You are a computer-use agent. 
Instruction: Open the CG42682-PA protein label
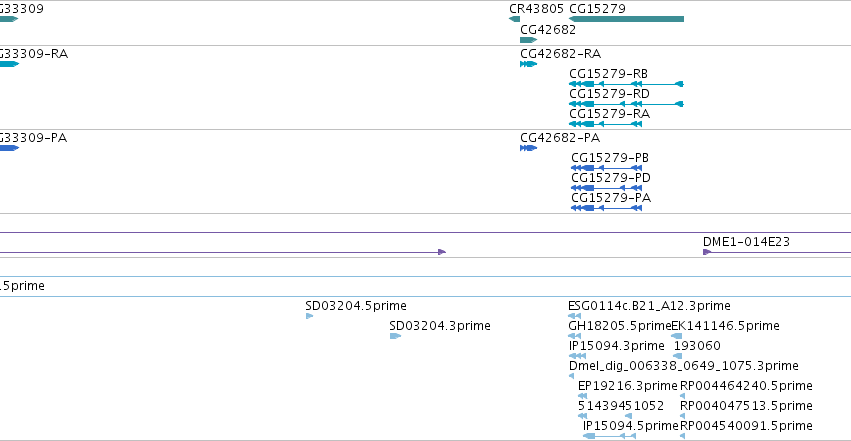tap(560, 138)
